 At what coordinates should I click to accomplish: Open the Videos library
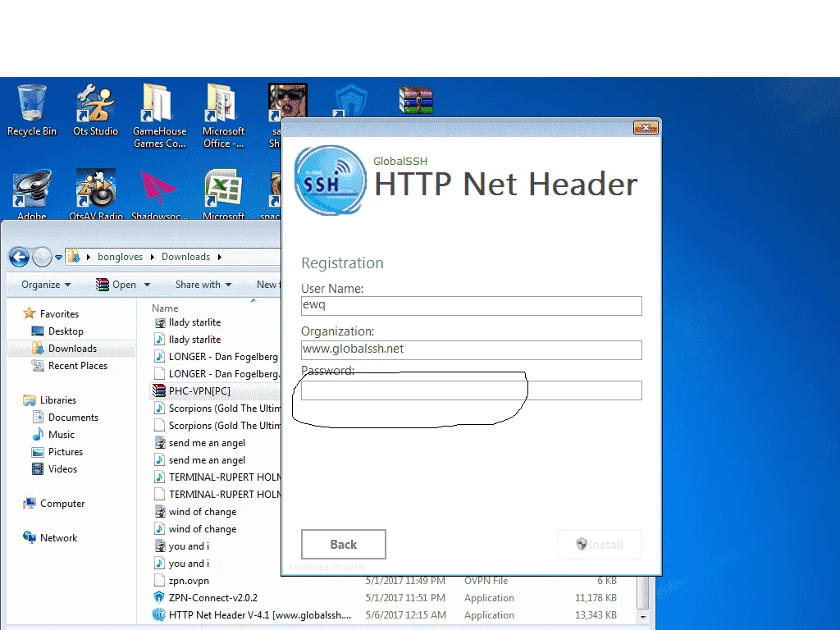55,468
